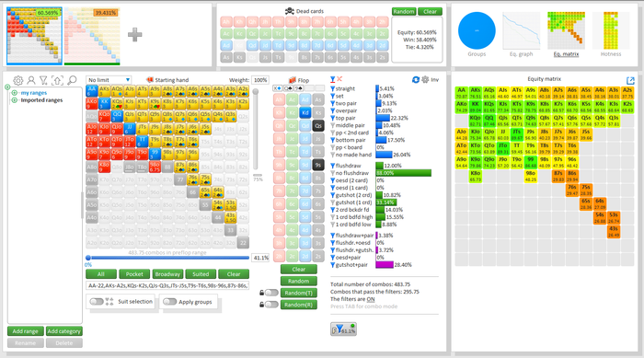
Task: Click the All range button
Action: [100, 274]
